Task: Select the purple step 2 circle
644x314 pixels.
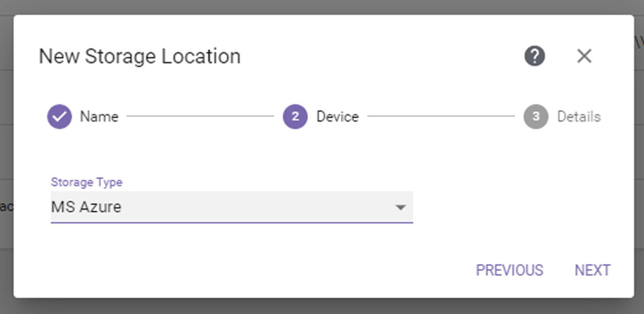Action: [x=295, y=117]
